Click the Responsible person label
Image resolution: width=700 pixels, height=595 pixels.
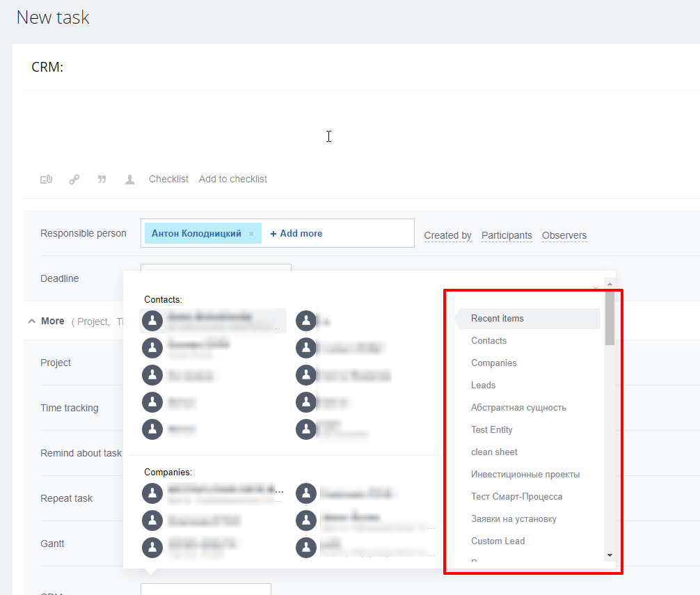(x=83, y=233)
